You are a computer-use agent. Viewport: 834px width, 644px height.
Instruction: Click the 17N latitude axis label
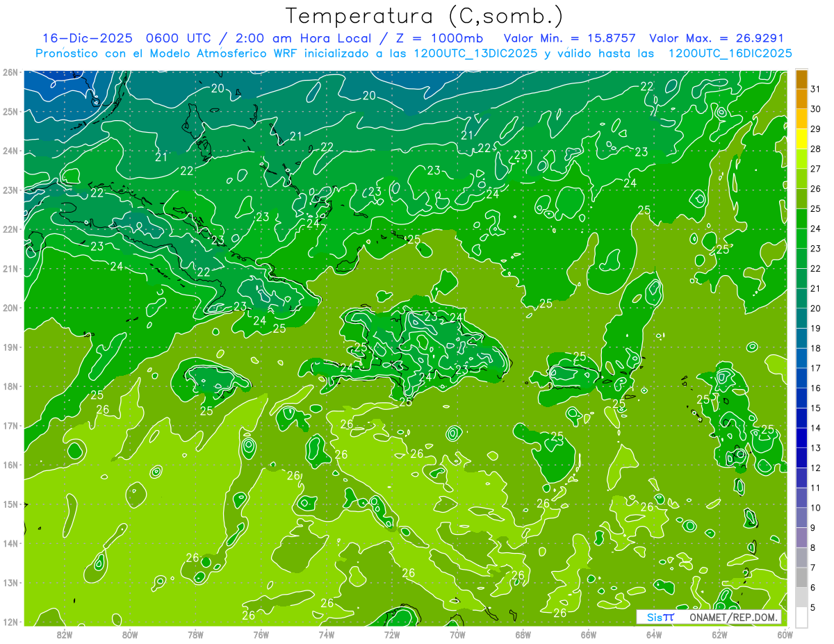pos(10,425)
